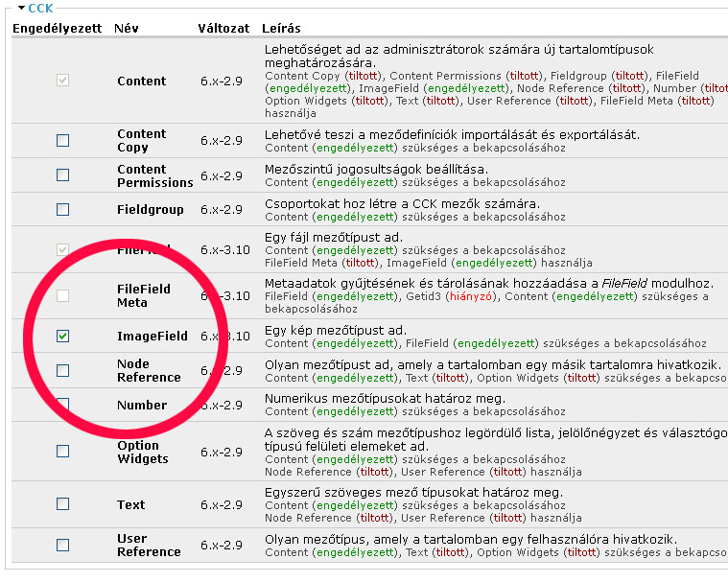Viewport: 728px width, 582px height.
Task: Click the greyed-out checkbox of the Content module
Action: [x=62, y=81]
